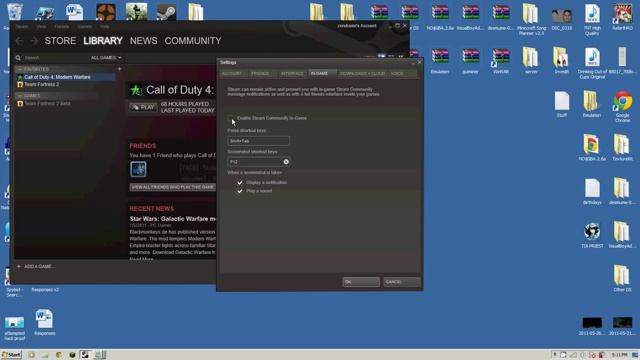Open the Steam menu in menu bar
This screenshot has height=360, width=640.
click(22, 27)
